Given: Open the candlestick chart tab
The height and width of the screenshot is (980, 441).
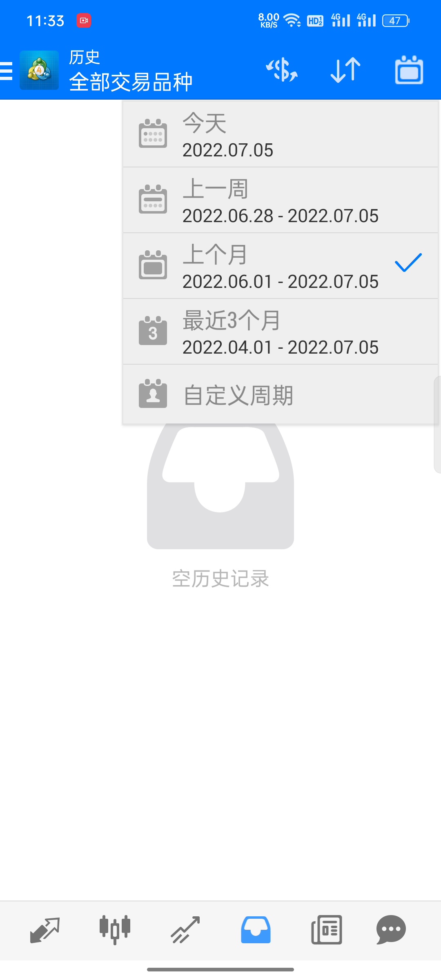Looking at the screenshot, I should [x=115, y=930].
